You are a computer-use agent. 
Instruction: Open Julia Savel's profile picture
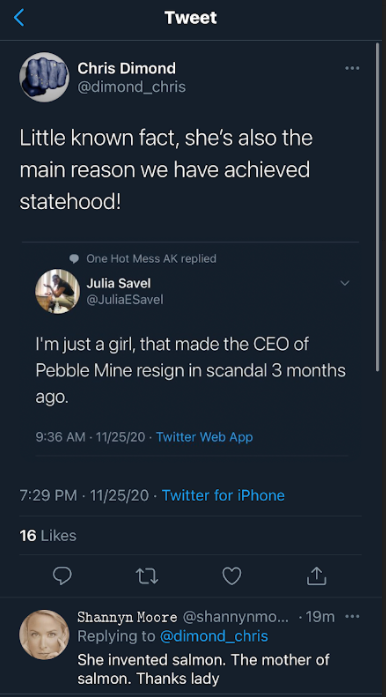[x=57, y=291]
